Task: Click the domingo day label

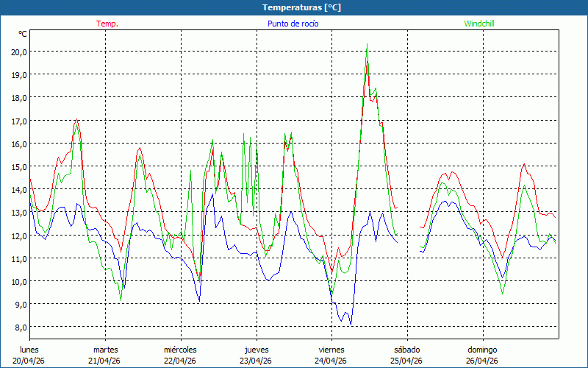Action: 482,350
